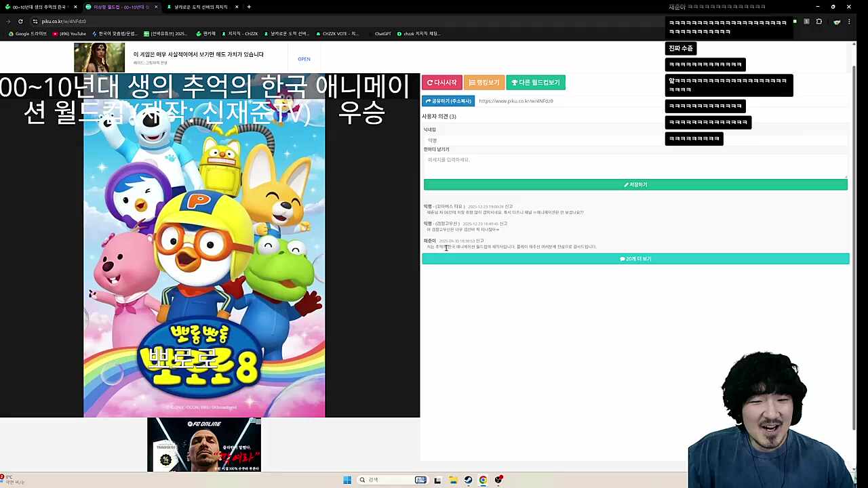The image size is (868, 488).
Task: Open the chzzk 치지직 채팅 bookmark
Action: pyautogui.click(x=419, y=34)
